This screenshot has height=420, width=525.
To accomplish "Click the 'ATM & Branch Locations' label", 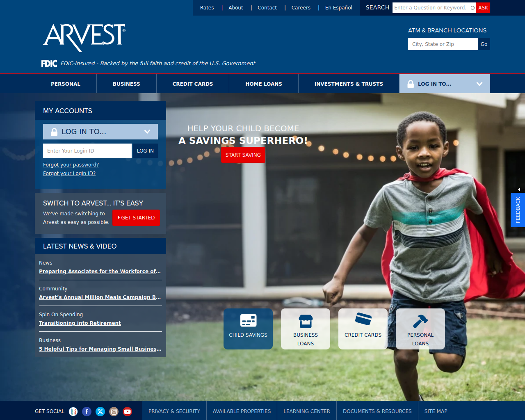I will [447, 30].
